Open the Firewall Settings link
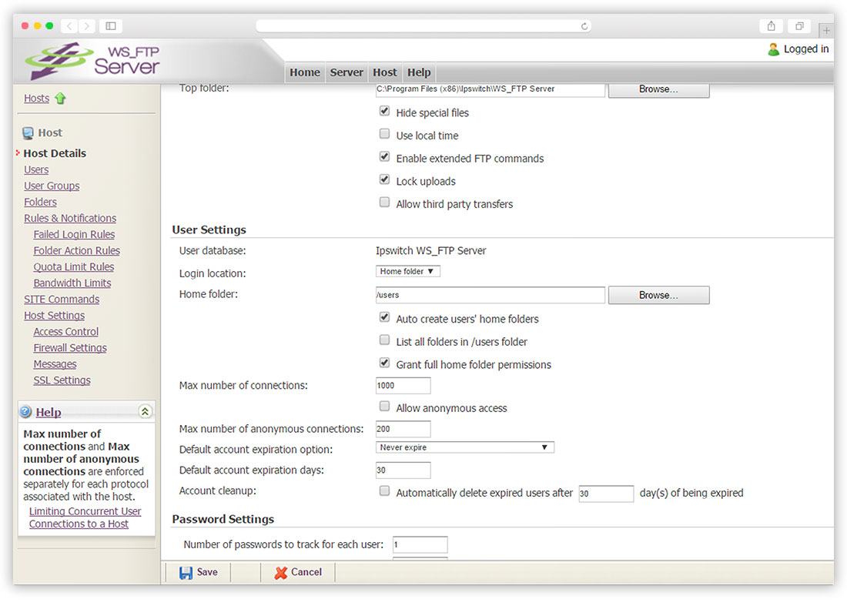 (x=69, y=348)
